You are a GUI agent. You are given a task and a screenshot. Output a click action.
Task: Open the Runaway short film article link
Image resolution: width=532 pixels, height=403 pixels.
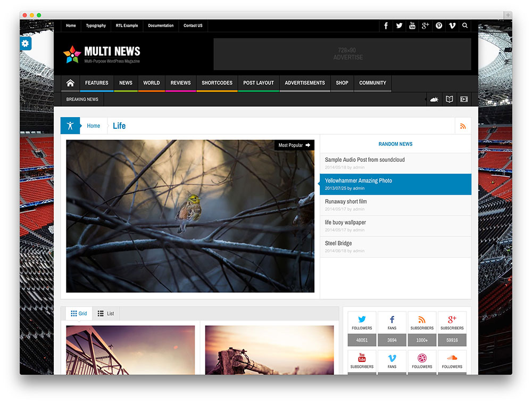click(x=346, y=201)
